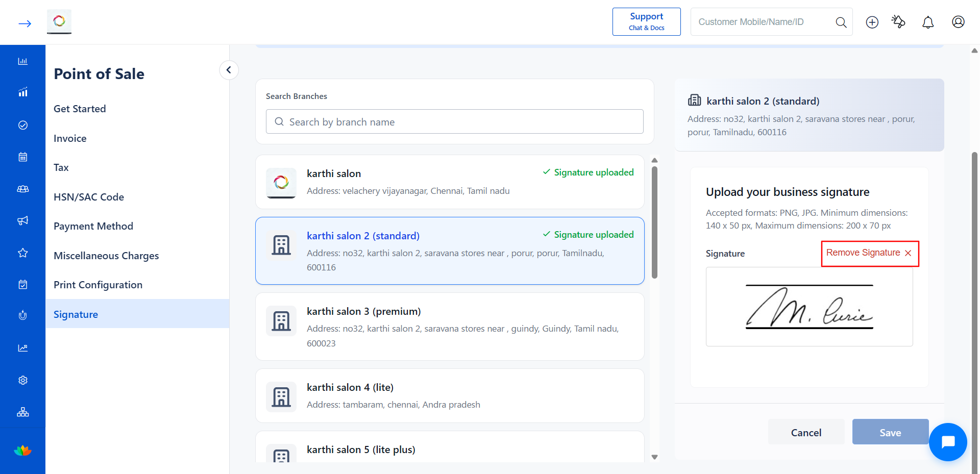Click branch list scrollbar up arrow
This screenshot has width=980, height=474.
[655, 160]
